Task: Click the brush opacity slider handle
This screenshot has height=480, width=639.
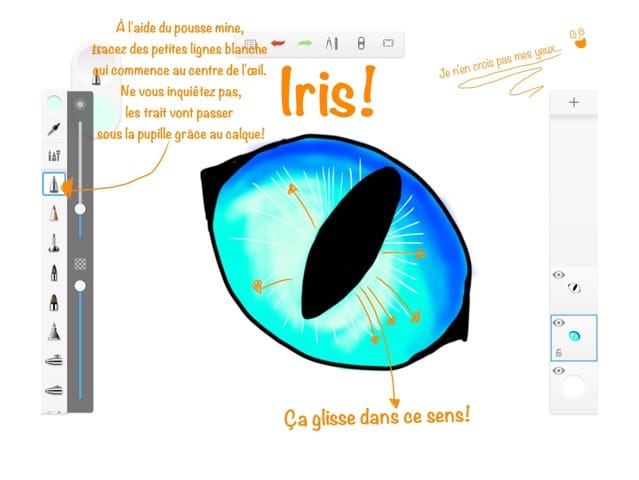Action: (x=80, y=286)
